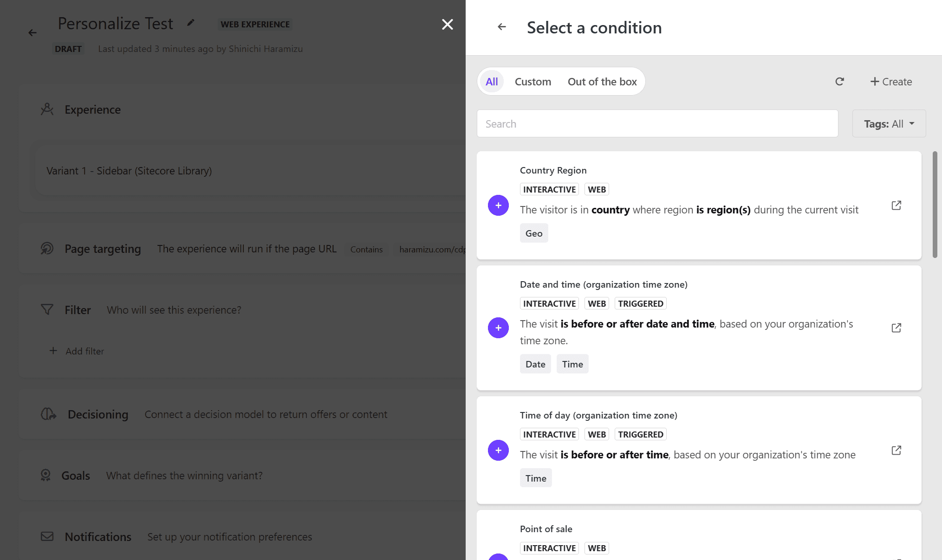942x560 pixels.
Task: Go back from Personalize Test page
Action: [32, 32]
